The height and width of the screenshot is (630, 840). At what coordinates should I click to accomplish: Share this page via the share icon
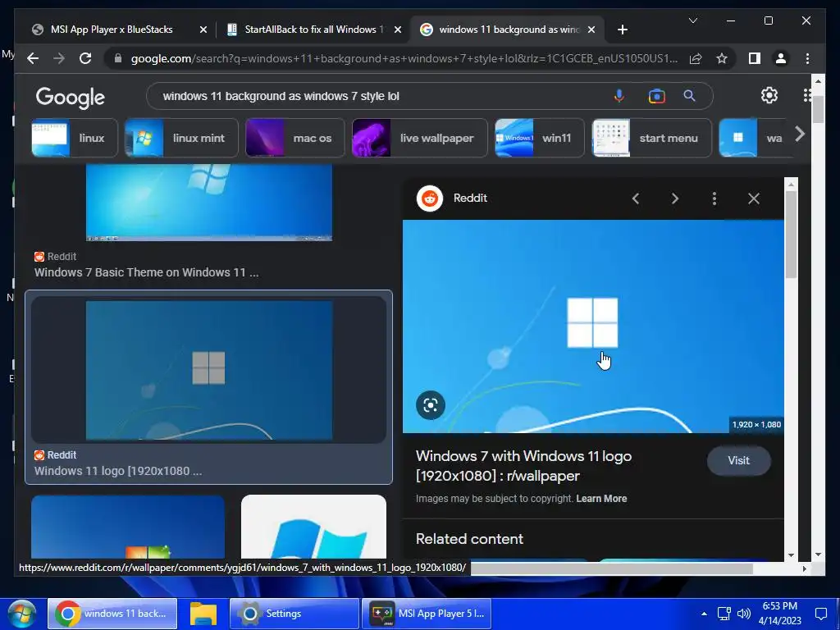click(x=696, y=58)
